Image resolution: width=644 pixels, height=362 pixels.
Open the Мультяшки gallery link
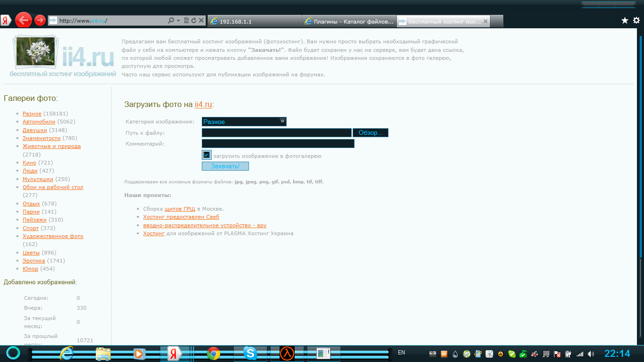tap(38, 179)
